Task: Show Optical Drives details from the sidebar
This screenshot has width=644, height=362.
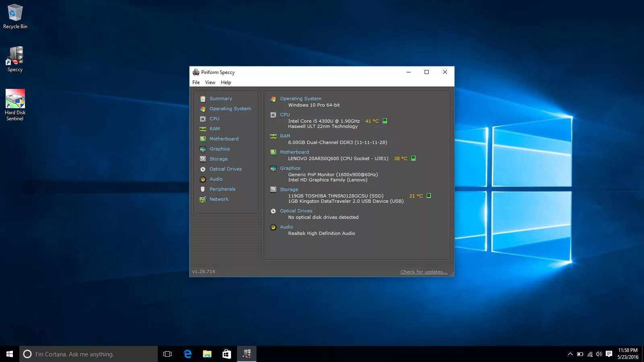Action: click(226, 169)
